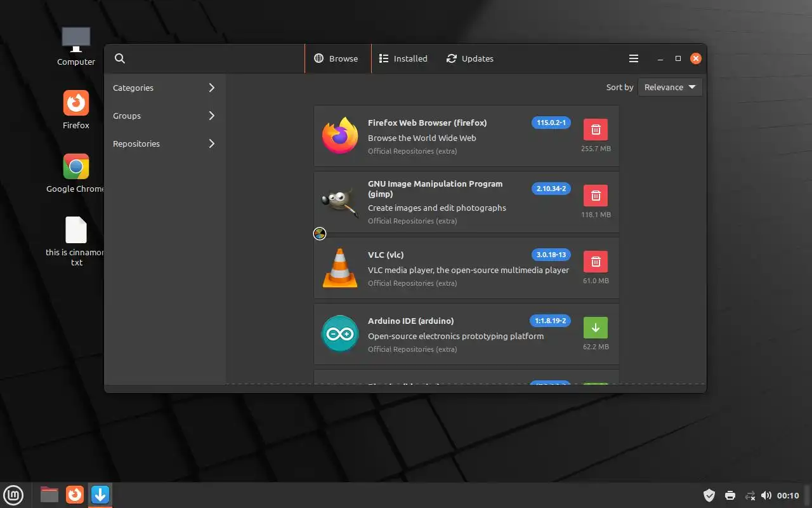The image size is (812, 508).
Task: Launch Firefox from the taskbar panel
Action: (x=75, y=495)
